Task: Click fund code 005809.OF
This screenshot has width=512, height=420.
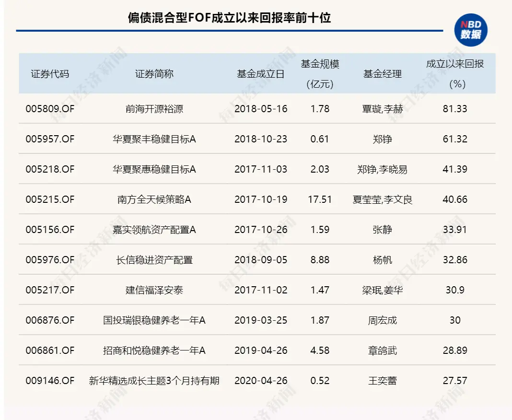Action: click(x=50, y=109)
